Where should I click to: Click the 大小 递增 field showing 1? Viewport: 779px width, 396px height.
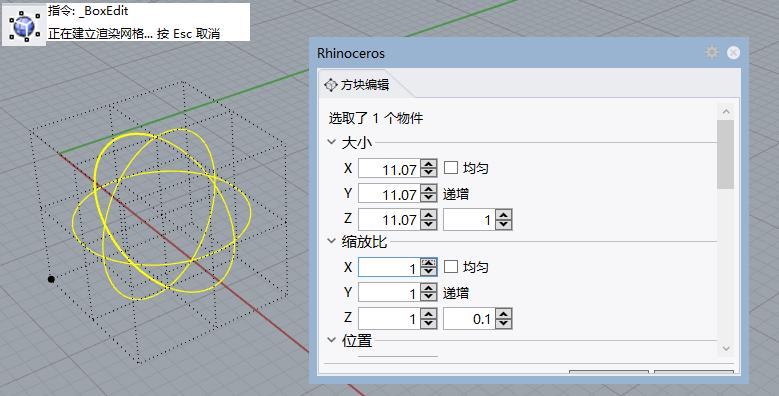[x=469, y=219]
